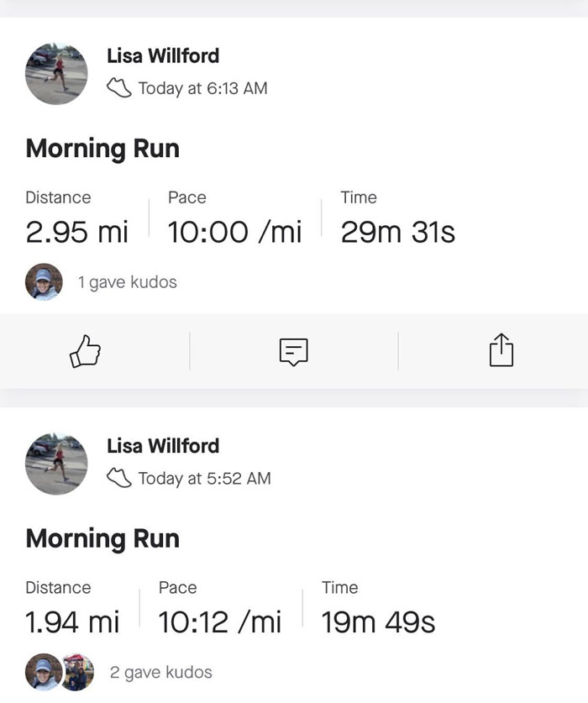Open Lisa Willford's avatar on the 6:13 AM run
The width and height of the screenshot is (588, 703).
[x=57, y=74]
